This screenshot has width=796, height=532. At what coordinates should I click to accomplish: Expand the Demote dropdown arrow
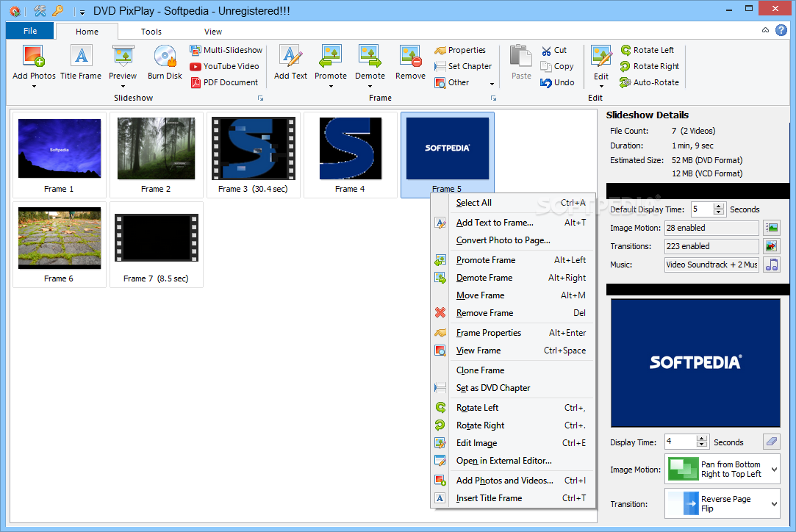(x=370, y=86)
